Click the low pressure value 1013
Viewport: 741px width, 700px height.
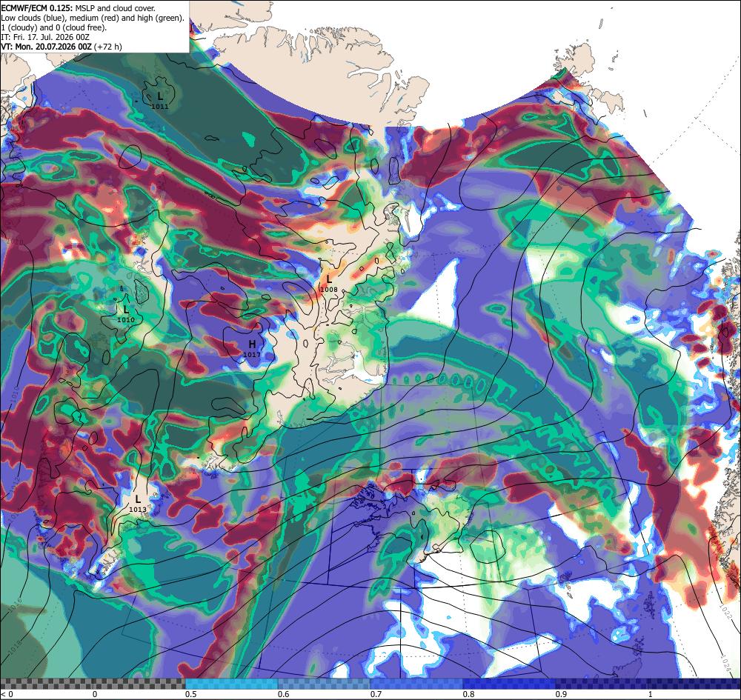tap(138, 510)
